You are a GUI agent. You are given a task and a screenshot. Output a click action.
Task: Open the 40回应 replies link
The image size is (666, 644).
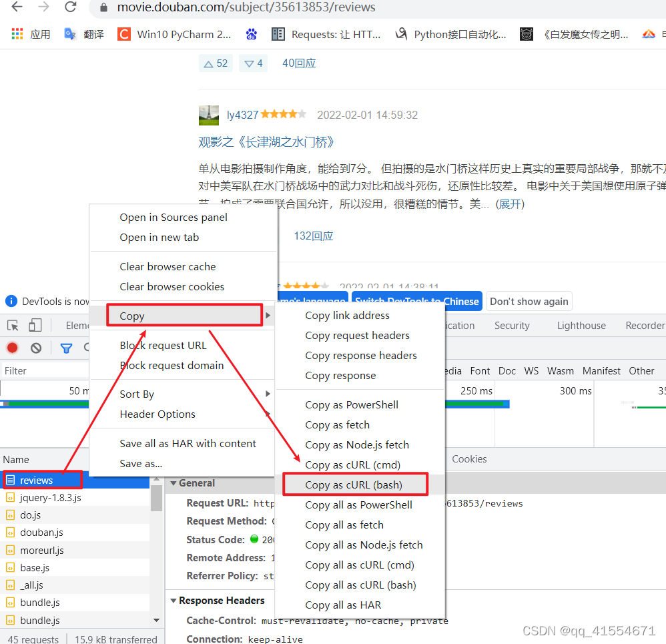tap(299, 63)
